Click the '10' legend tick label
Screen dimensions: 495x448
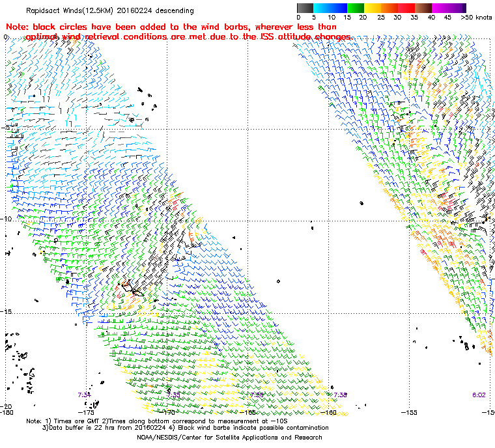332,18
